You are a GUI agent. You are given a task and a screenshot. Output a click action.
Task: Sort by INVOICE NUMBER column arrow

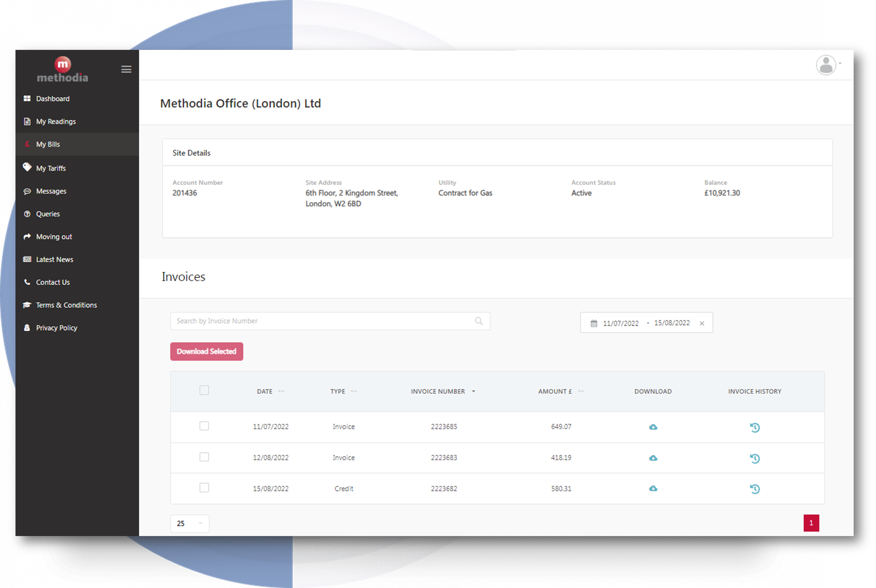[474, 392]
